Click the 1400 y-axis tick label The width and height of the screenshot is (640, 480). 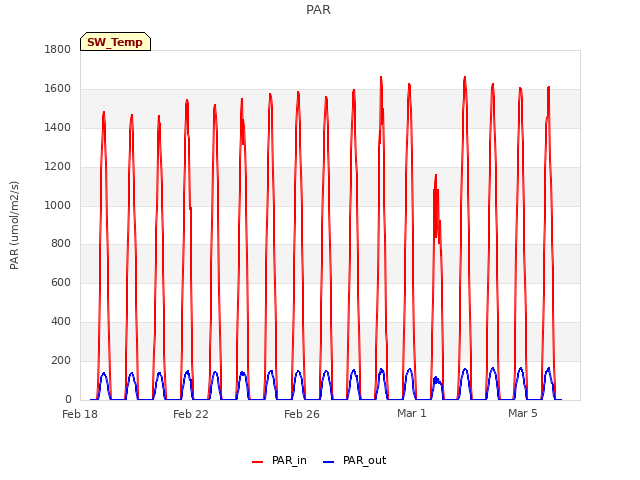click(58, 128)
